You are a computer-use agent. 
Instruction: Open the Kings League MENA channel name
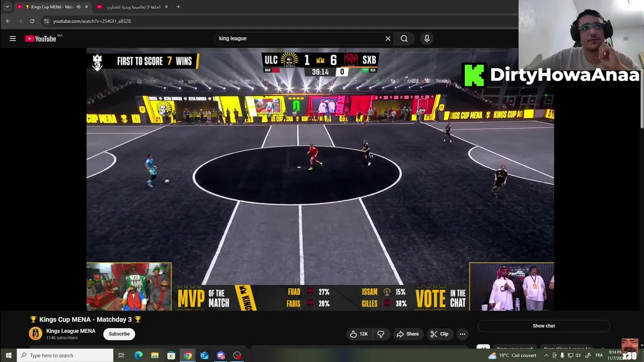[70, 331]
